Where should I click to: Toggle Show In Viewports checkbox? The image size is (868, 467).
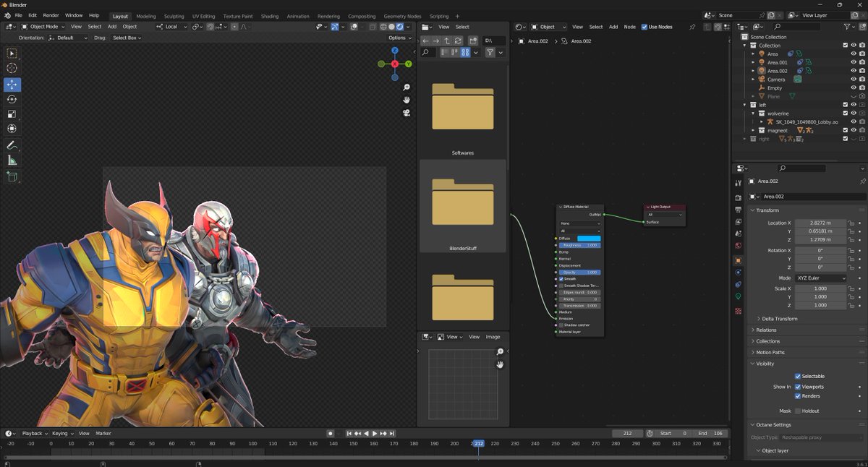[798, 387]
